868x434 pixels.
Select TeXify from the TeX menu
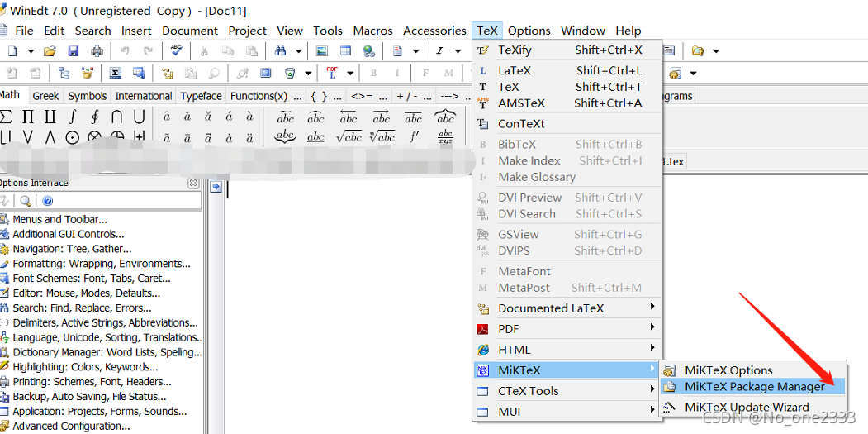(x=568, y=50)
